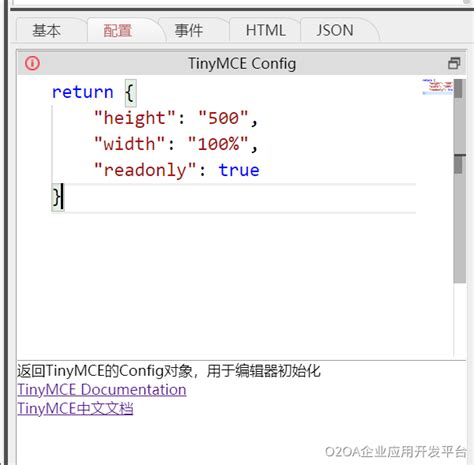Open the TinyMCE Documentation link

pos(102,390)
